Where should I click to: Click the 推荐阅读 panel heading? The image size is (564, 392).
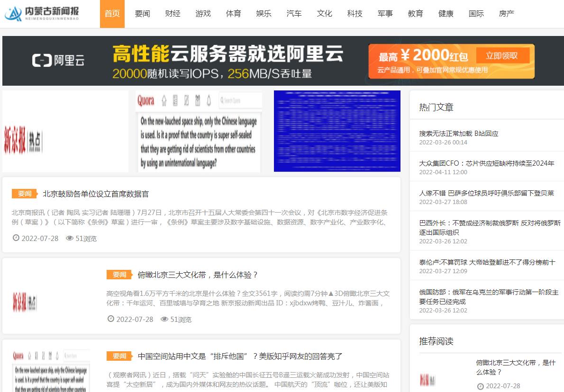(x=436, y=341)
